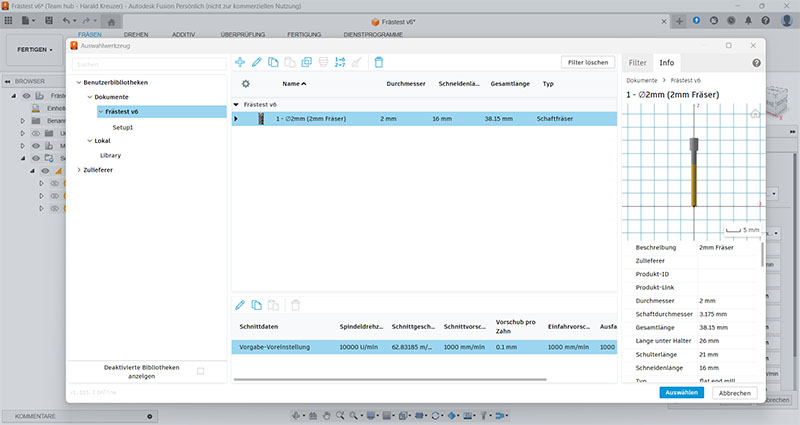Open the data panel grid icon

pos(8,20)
